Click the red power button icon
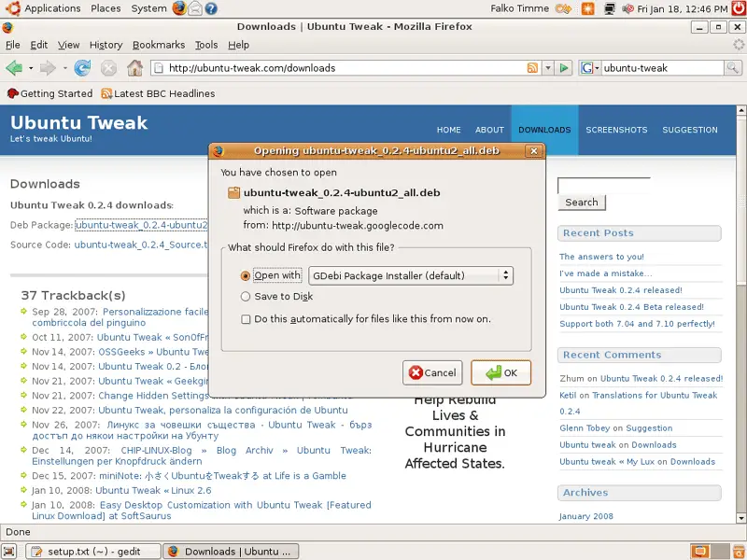 [739, 8]
